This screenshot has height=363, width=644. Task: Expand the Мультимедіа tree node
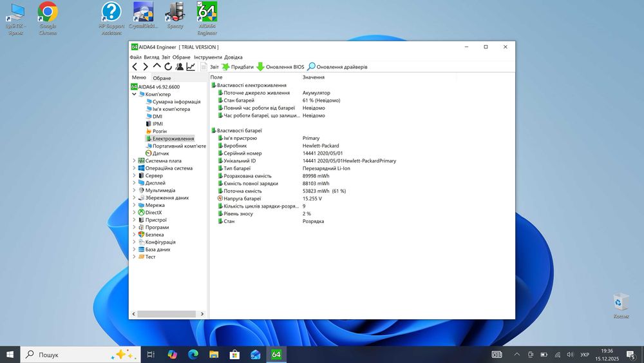pyautogui.click(x=134, y=191)
